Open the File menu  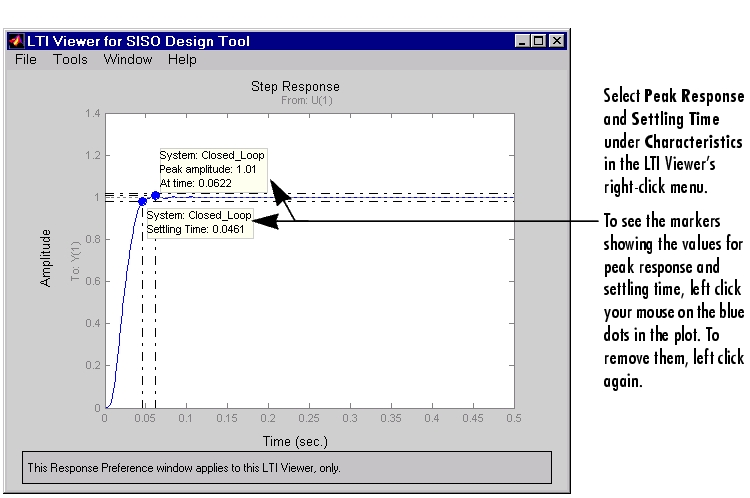click(26, 59)
